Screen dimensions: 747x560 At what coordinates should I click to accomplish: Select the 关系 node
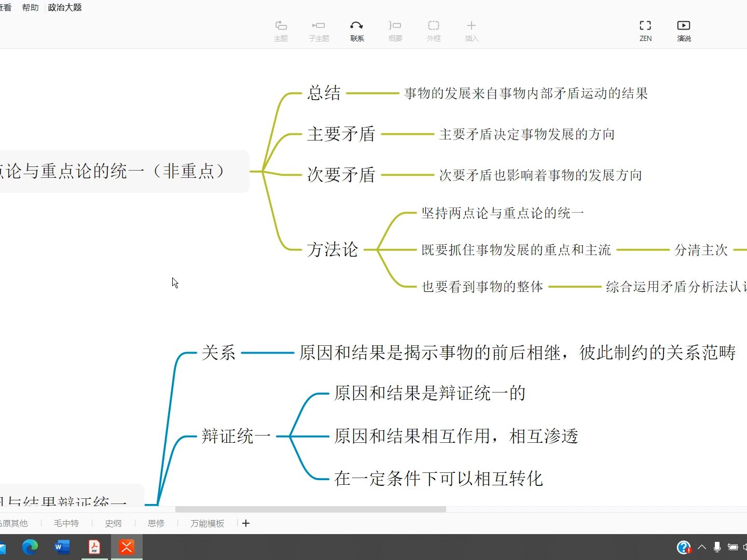[218, 353]
